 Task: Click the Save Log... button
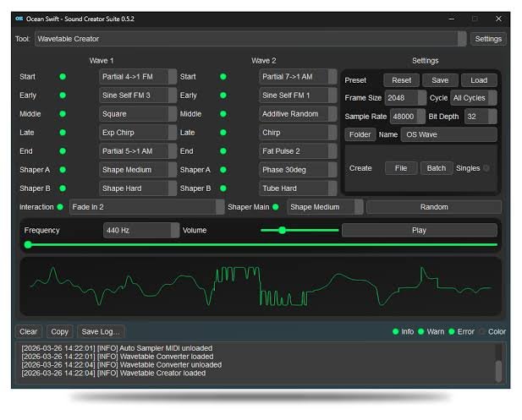[x=101, y=331]
